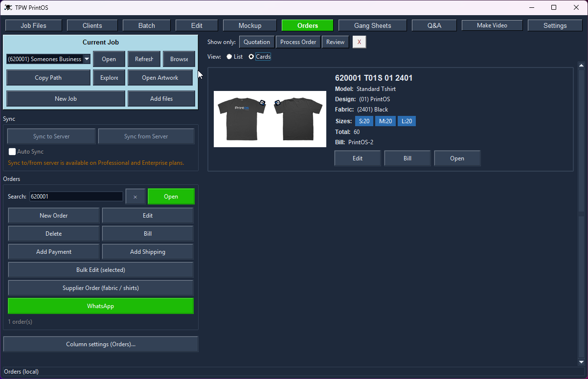Click the bill value PrintOS-2
588x379 pixels.
pyautogui.click(x=361, y=142)
